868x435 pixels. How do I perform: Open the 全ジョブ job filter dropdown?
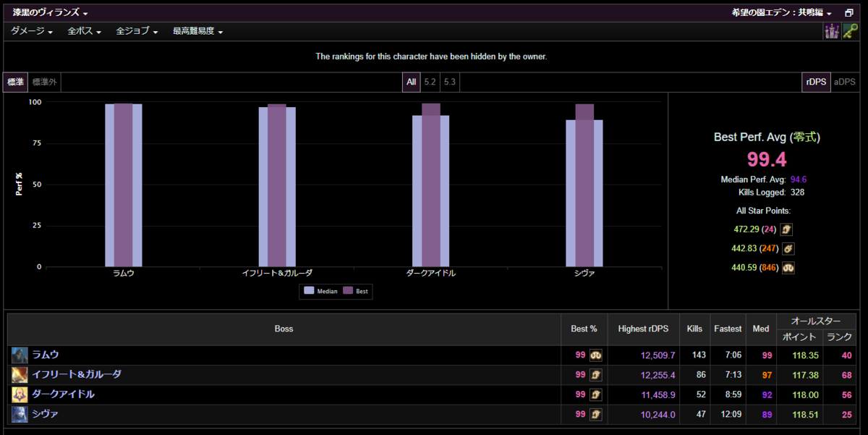[137, 31]
